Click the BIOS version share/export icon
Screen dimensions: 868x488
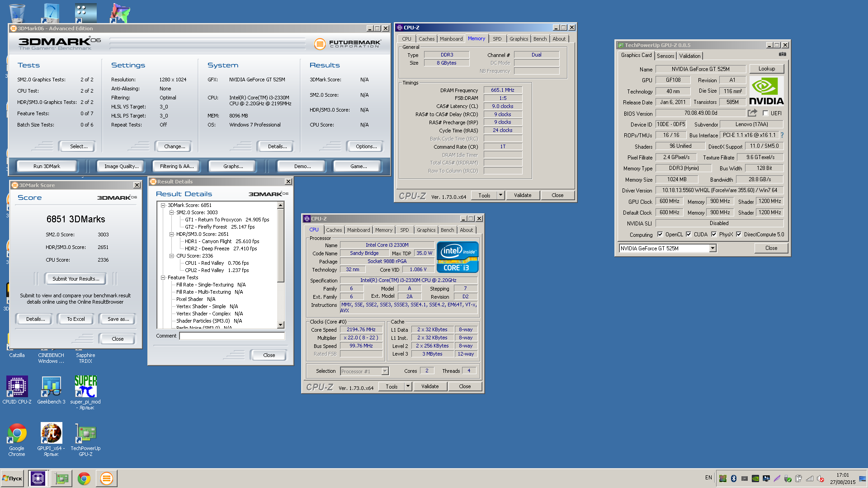752,113
